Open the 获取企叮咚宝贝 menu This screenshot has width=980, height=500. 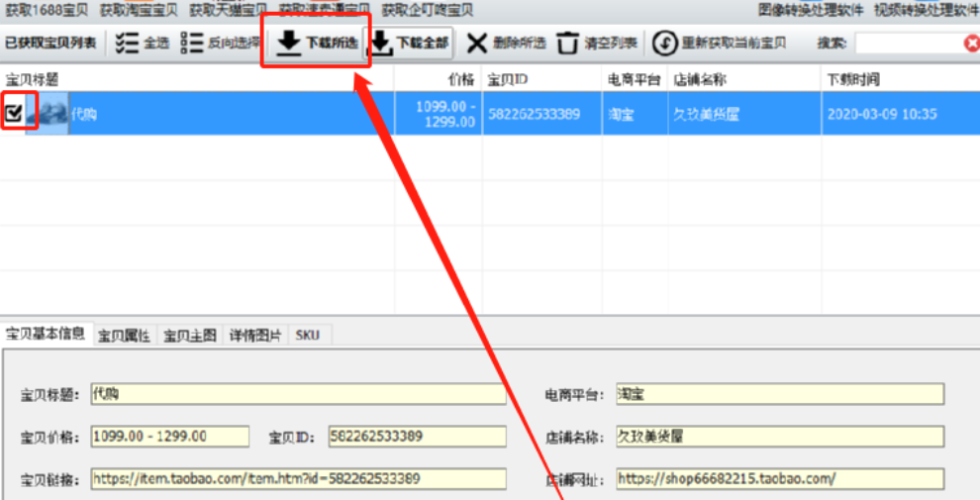428,10
